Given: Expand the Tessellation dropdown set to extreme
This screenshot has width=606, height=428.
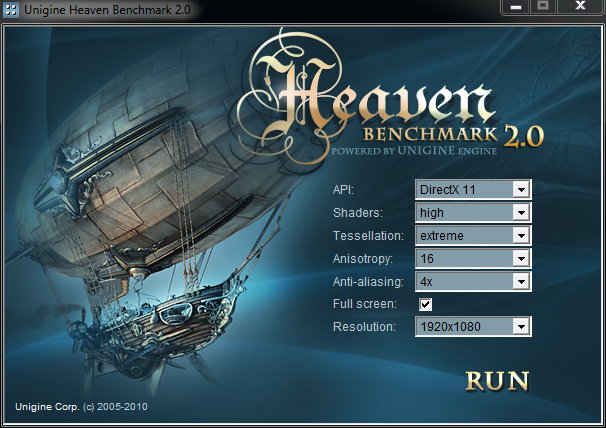Looking at the screenshot, I should pyautogui.click(x=473, y=235).
